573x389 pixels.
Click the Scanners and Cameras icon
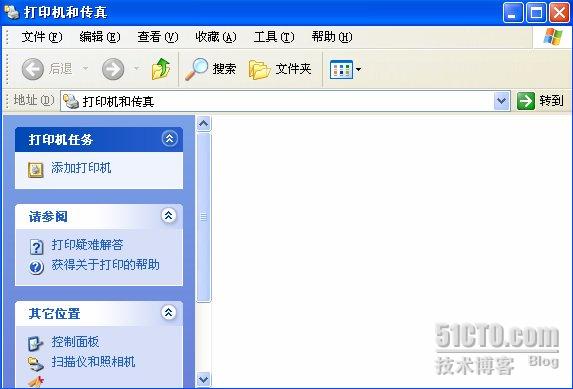click(36, 363)
